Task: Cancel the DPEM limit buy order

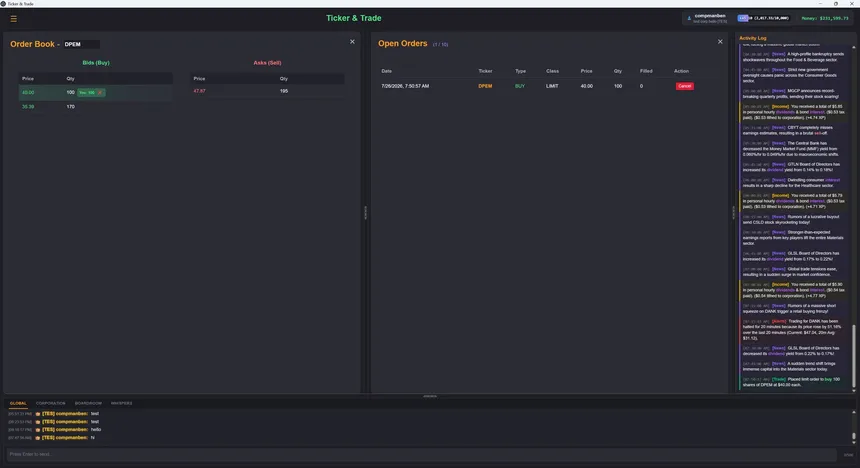Action: [x=684, y=86]
